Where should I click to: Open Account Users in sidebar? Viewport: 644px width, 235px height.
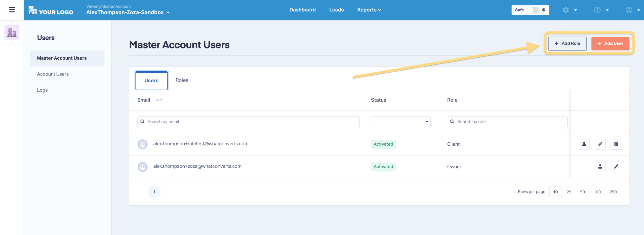[53, 74]
